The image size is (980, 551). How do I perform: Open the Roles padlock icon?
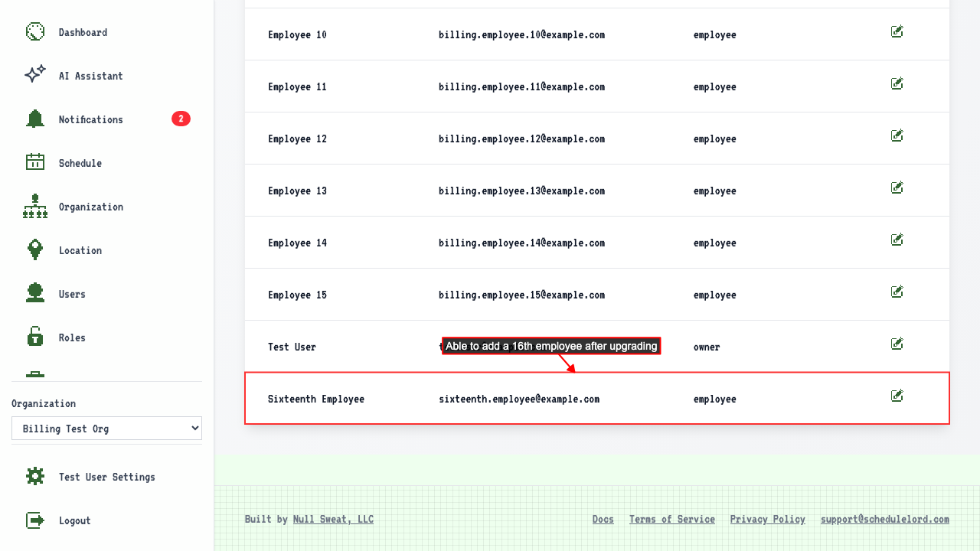pos(35,337)
